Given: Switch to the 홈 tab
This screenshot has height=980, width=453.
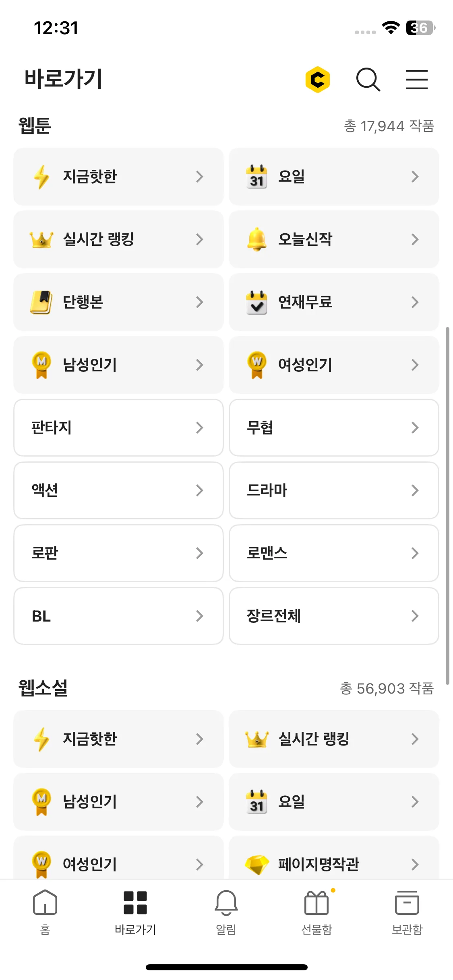Looking at the screenshot, I should click(45, 912).
